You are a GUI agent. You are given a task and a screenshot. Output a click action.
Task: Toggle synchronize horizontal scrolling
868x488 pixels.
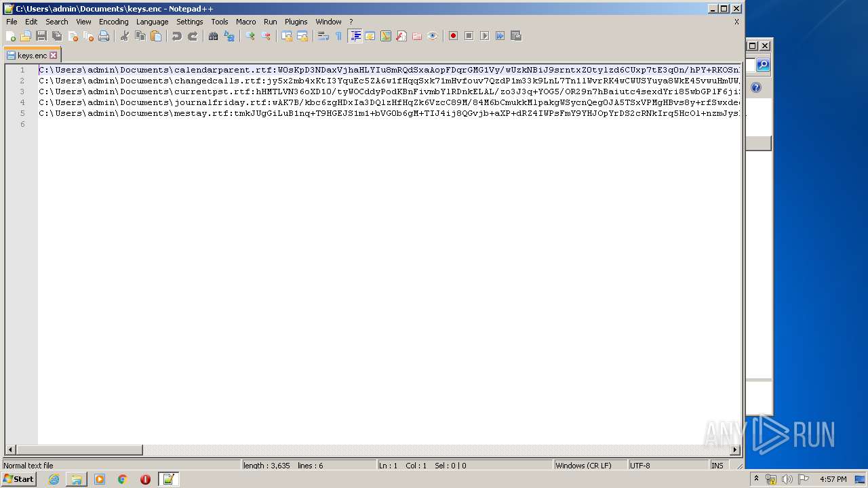302,36
